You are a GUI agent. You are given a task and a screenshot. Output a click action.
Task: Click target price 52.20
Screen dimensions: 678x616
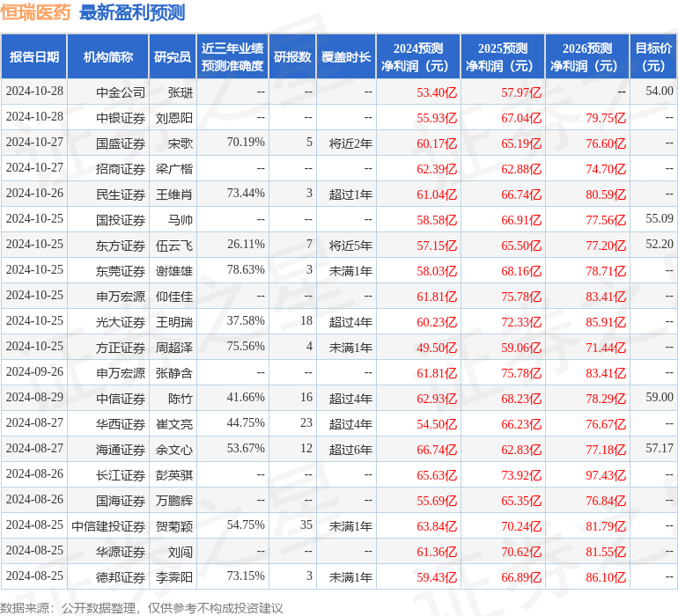point(660,244)
